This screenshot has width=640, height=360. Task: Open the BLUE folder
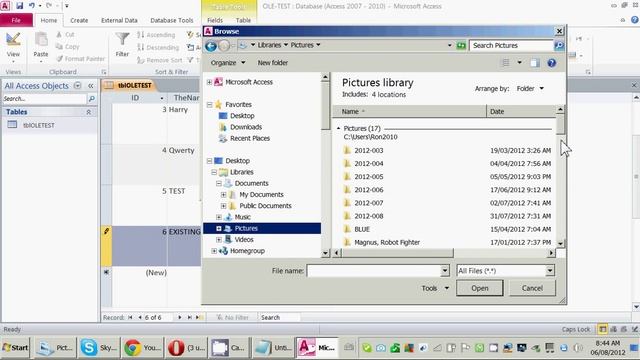point(362,229)
